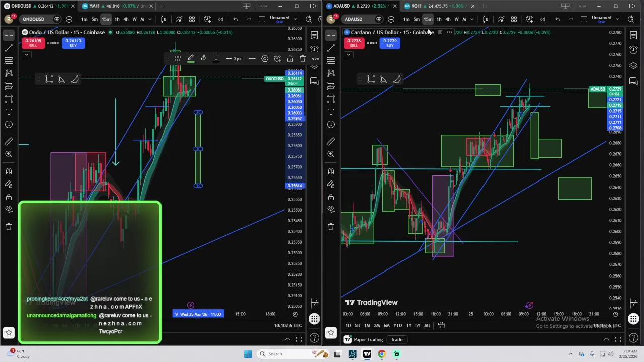This screenshot has width=644, height=362.
Task: Open the fill color bucket in drawing toolbar
Action: pos(203,59)
